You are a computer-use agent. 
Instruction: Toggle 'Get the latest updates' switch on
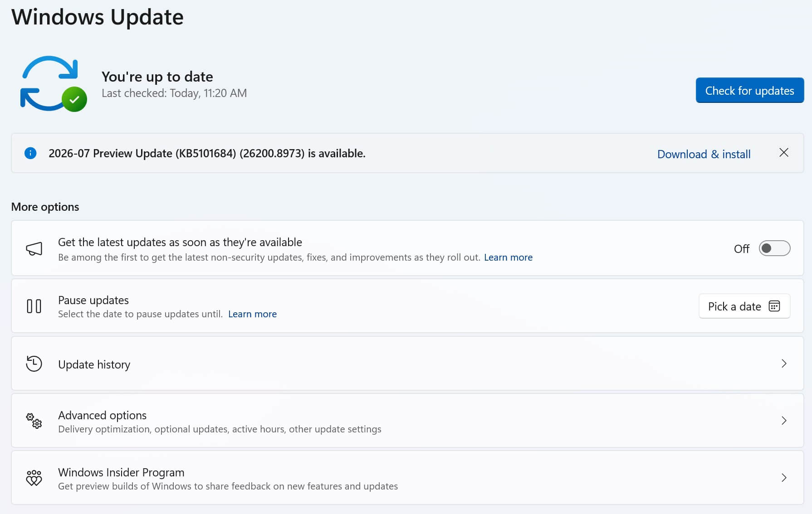774,248
